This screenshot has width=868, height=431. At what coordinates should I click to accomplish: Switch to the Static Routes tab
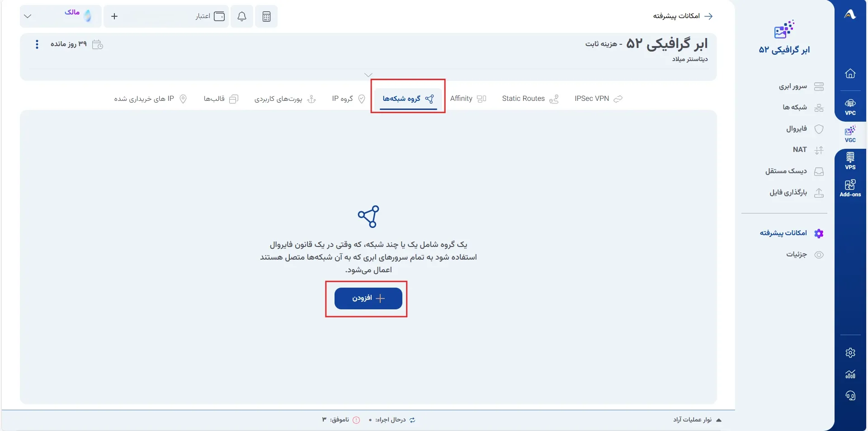(x=530, y=99)
